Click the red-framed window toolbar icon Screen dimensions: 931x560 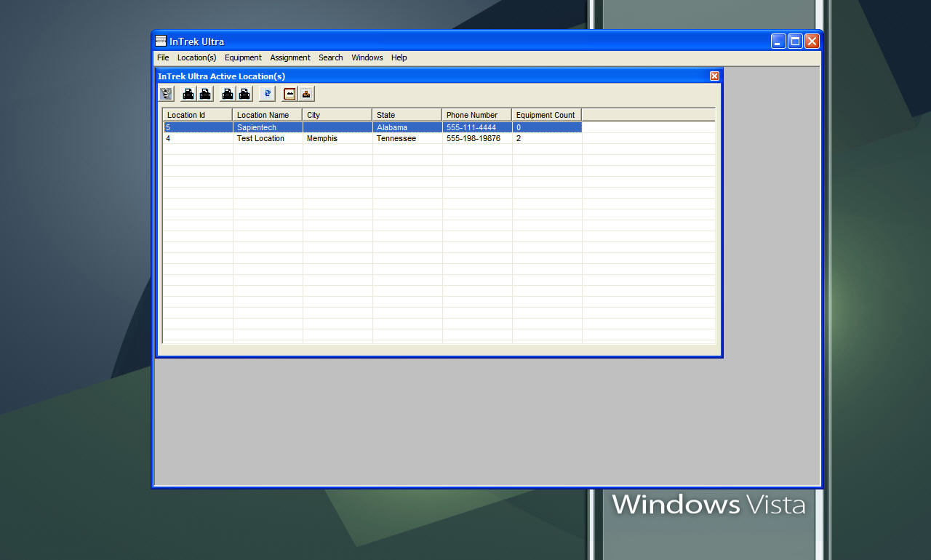point(289,94)
